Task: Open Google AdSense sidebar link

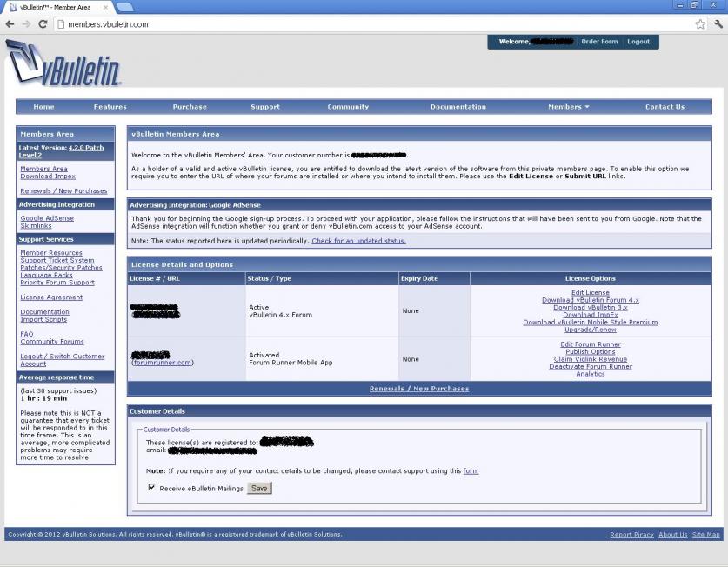Action: (x=47, y=217)
